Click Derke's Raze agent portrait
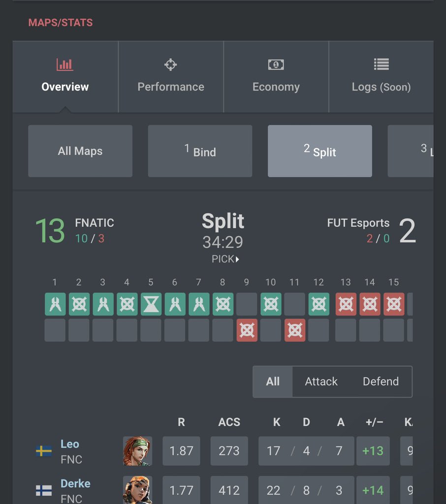The image size is (446, 504). (x=138, y=490)
